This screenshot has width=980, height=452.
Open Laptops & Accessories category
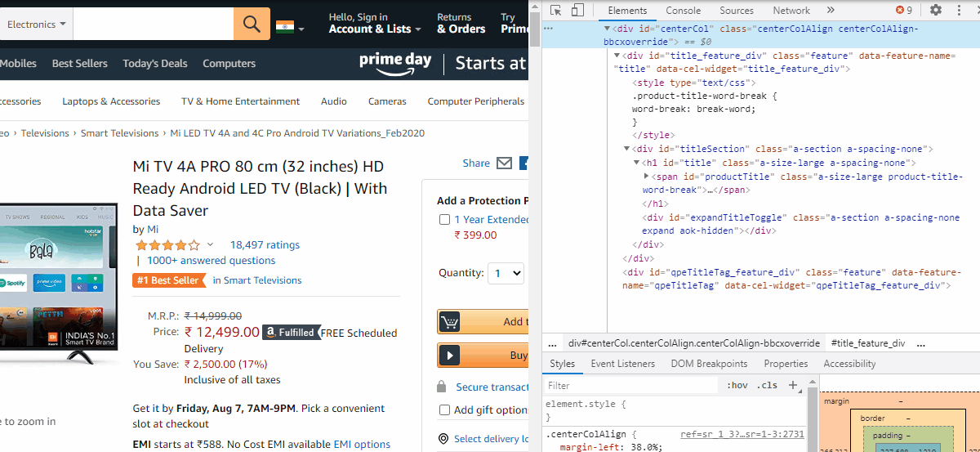click(111, 101)
